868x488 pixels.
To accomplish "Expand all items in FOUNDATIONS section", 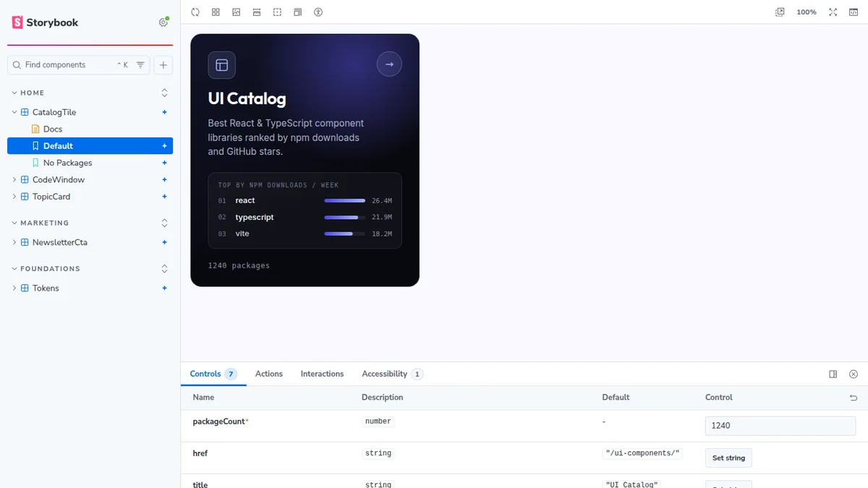I will click(164, 268).
